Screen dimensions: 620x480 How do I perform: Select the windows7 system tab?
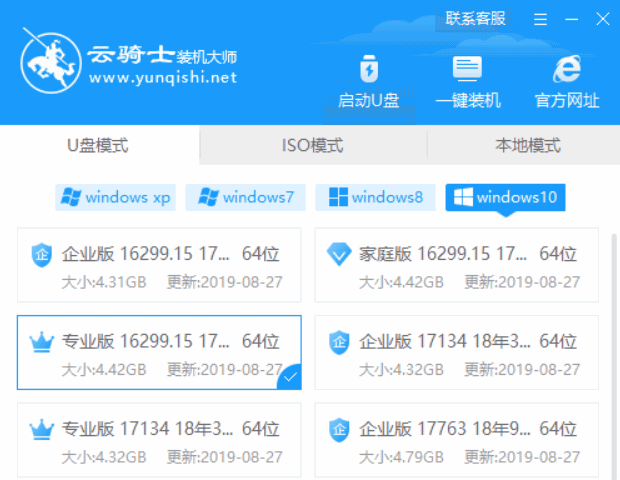tap(246, 197)
